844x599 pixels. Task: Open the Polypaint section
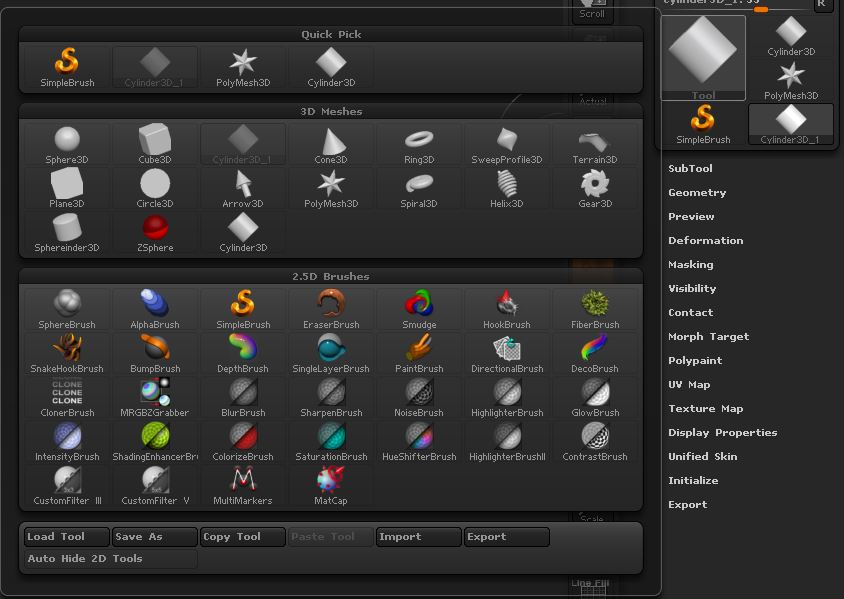695,361
